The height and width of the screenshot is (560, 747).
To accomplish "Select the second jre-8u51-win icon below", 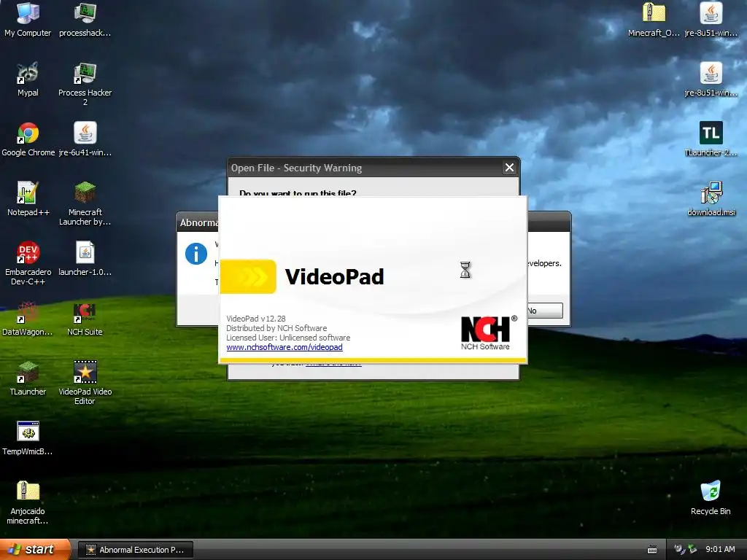I will [x=711, y=79].
